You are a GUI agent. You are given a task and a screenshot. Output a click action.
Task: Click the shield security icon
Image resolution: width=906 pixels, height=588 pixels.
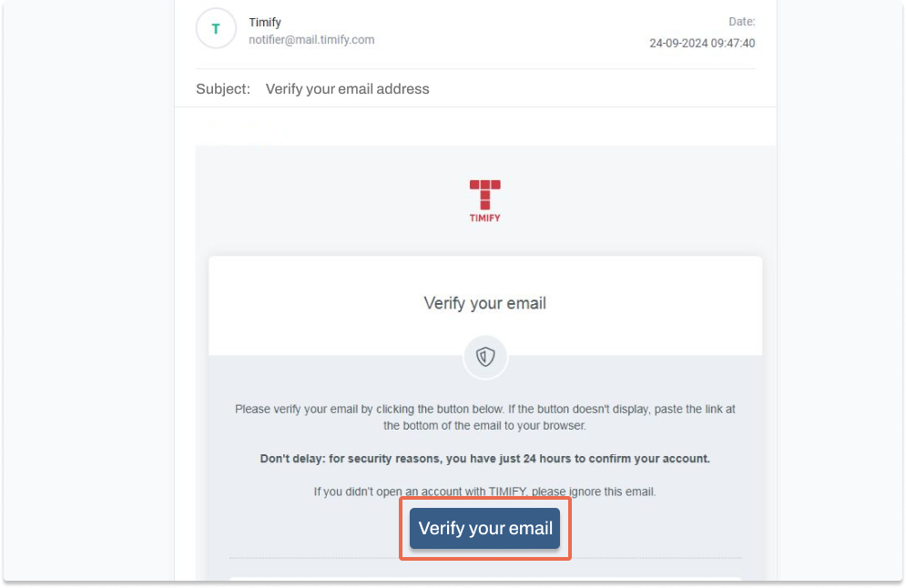(x=485, y=357)
